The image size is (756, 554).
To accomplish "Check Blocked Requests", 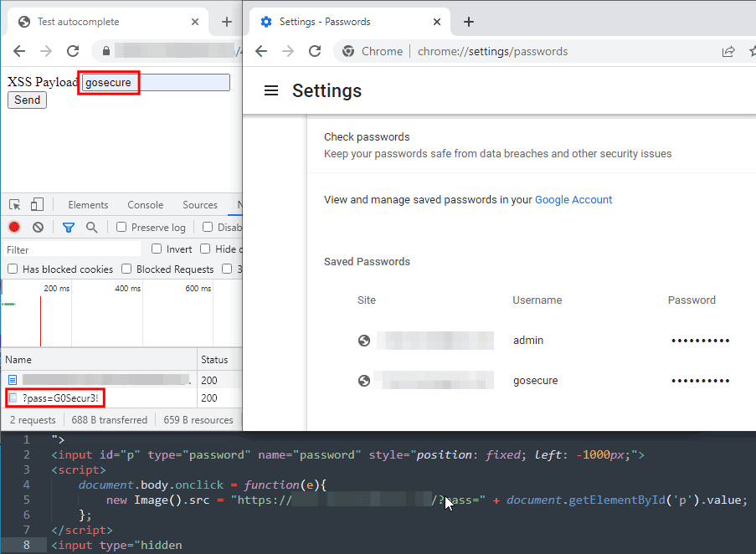I will point(126,269).
